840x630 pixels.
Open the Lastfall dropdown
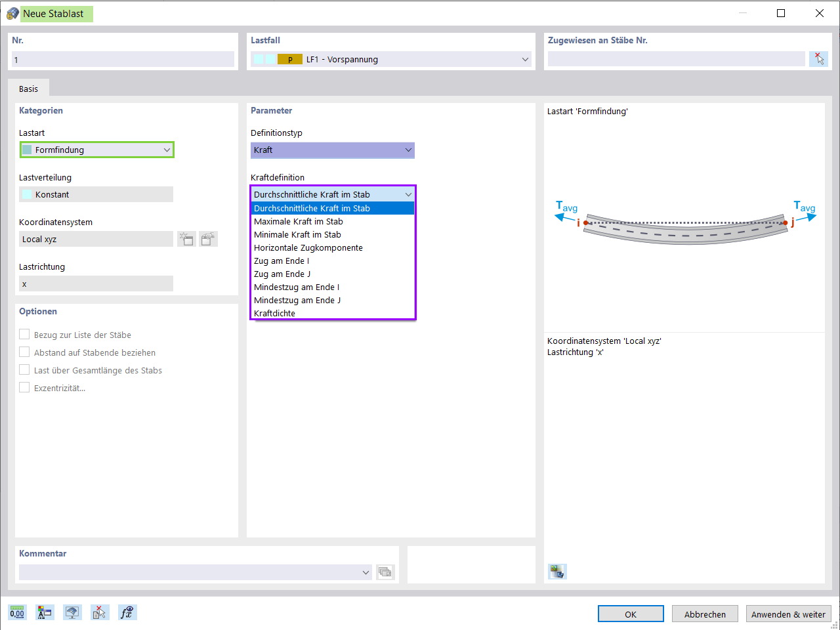(391, 59)
